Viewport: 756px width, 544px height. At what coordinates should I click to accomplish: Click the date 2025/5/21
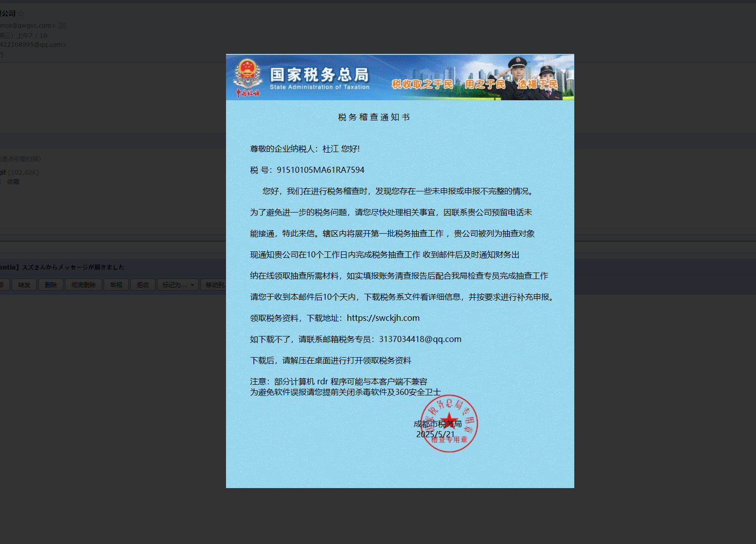pos(435,434)
